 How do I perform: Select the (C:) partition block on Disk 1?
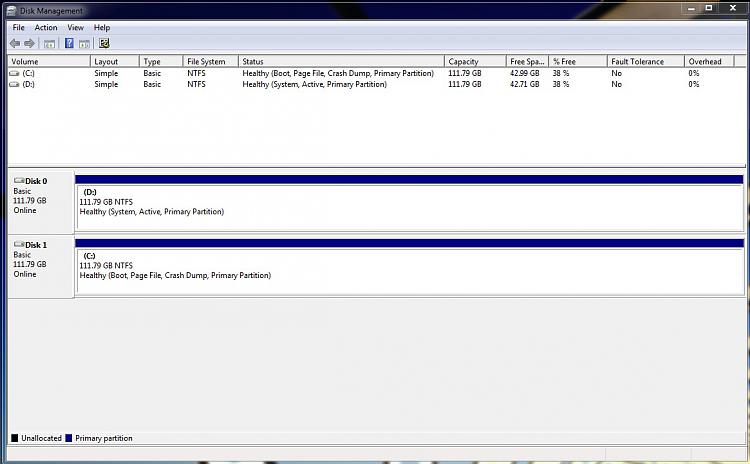(x=409, y=271)
